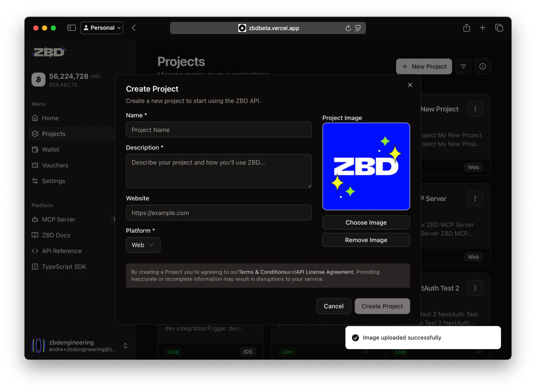Click the ZBD Docs book icon
The width and height of the screenshot is (536, 392).
(35, 235)
